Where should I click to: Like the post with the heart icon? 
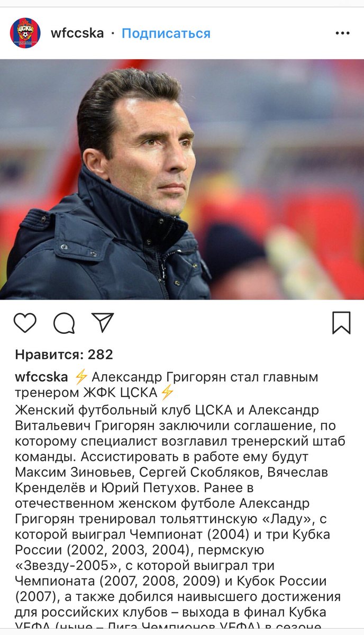click(x=25, y=323)
